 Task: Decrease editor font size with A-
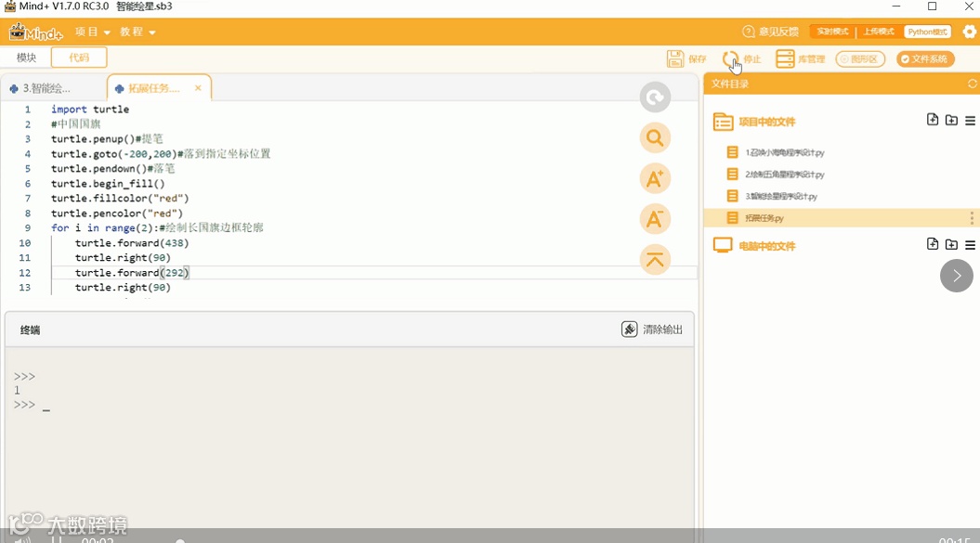pos(655,219)
